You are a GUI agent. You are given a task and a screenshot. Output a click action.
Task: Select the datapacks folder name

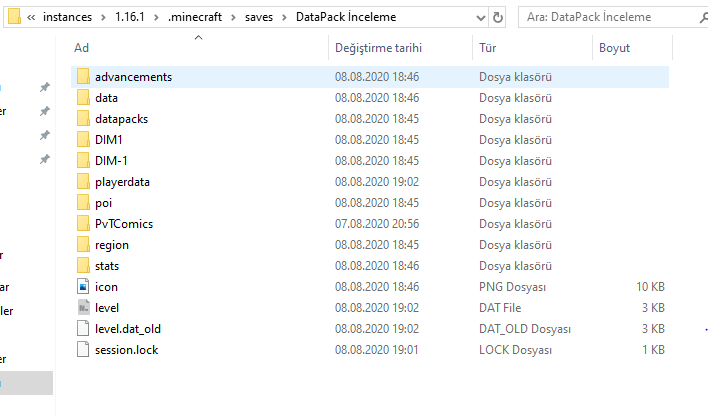click(121, 119)
